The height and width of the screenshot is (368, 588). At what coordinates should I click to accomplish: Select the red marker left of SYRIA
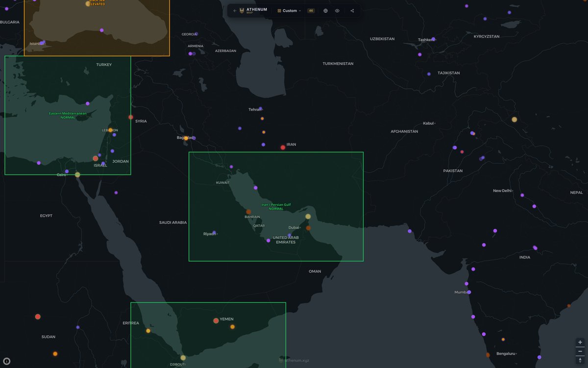tap(131, 117)
